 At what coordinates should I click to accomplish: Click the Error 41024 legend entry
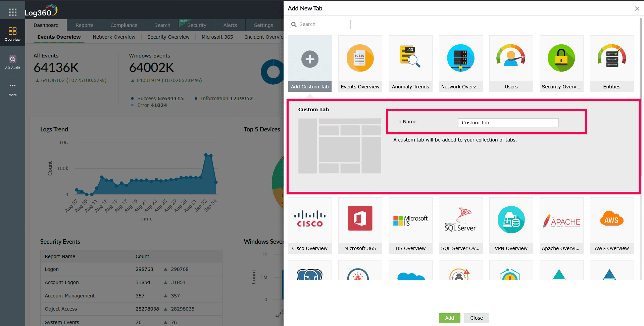[149, 105]
